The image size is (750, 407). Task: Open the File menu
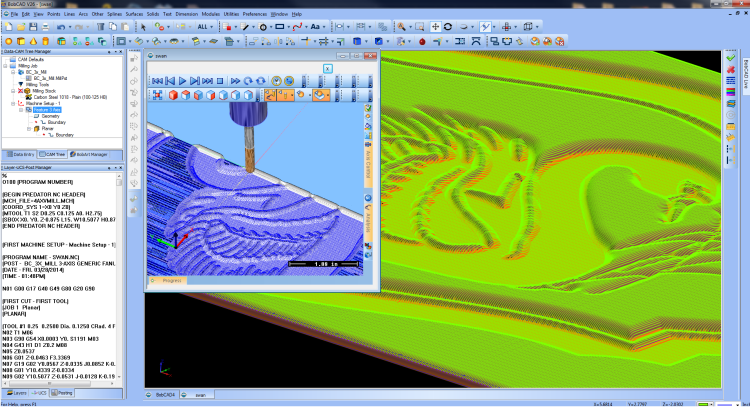14,14
